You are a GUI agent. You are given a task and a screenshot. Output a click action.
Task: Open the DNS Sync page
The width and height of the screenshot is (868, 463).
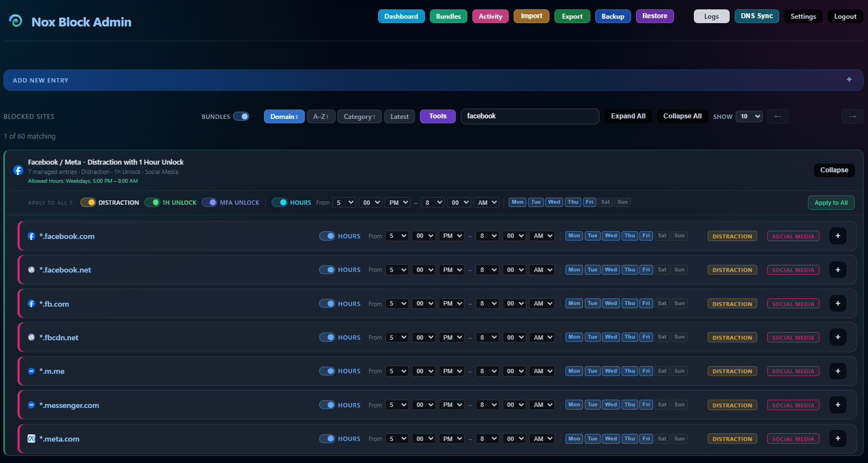(757, 16)
